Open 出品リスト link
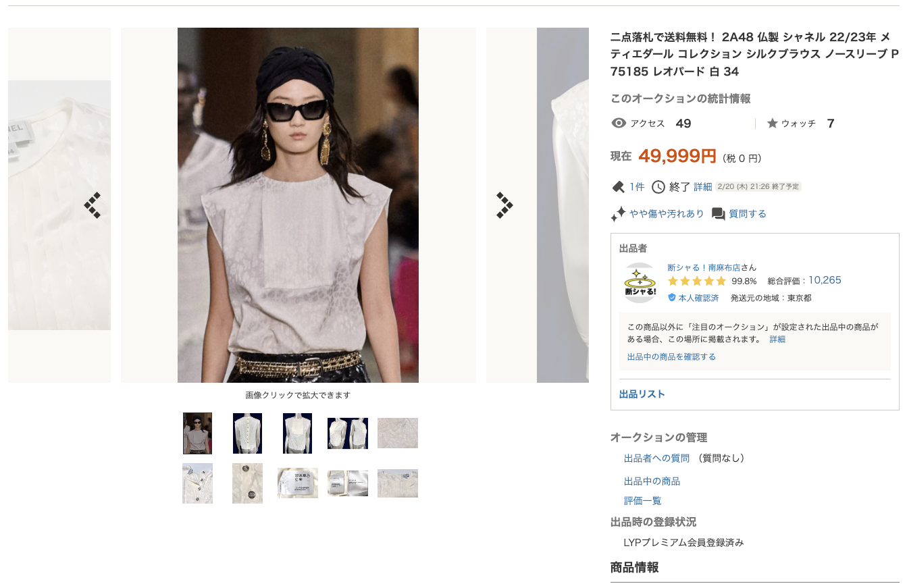Screen dimensions: 907x588 642,394
